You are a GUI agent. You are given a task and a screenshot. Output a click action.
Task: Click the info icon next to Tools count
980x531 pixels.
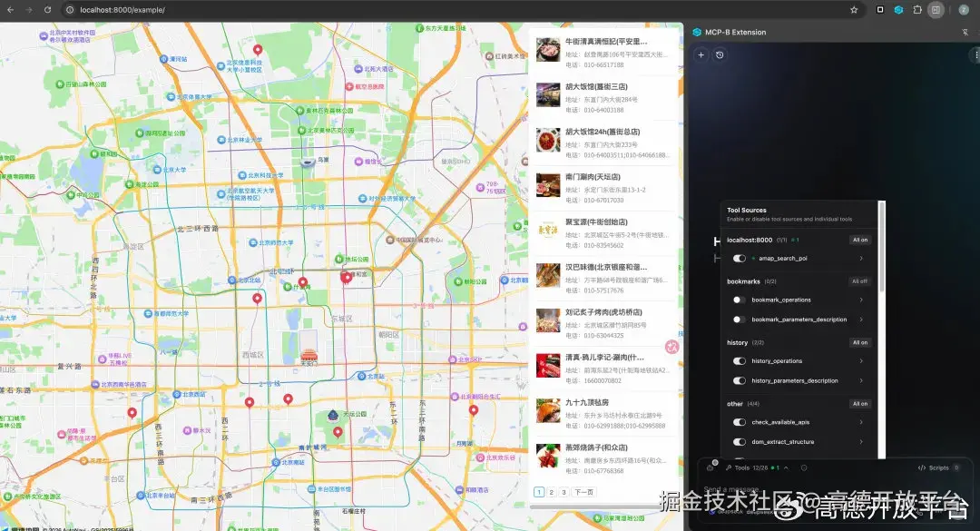[x=804, y=467]
